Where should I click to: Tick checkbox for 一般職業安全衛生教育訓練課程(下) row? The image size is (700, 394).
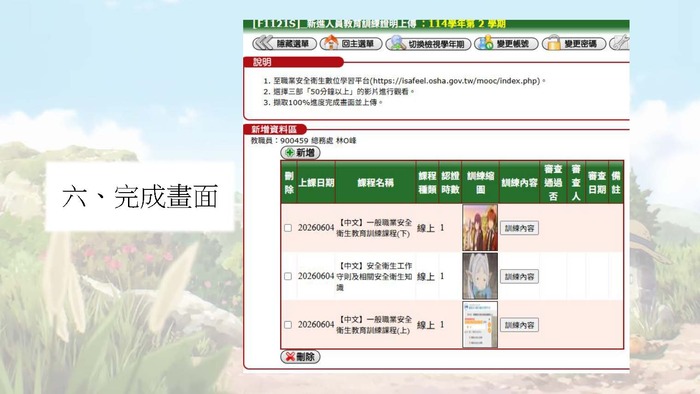(x=288, y=228)
